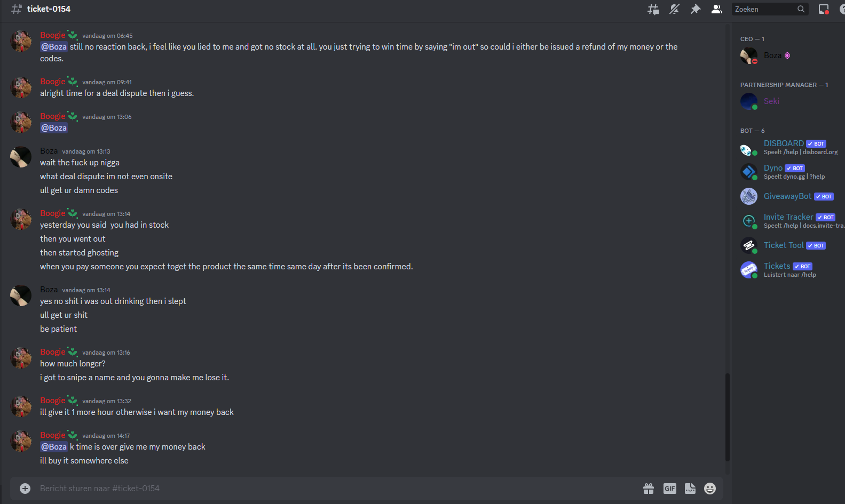Click the chat vertical scrollbar thumb
This screenshot has width=845, height=504.
pyautogui.click(x=727, y=417)
